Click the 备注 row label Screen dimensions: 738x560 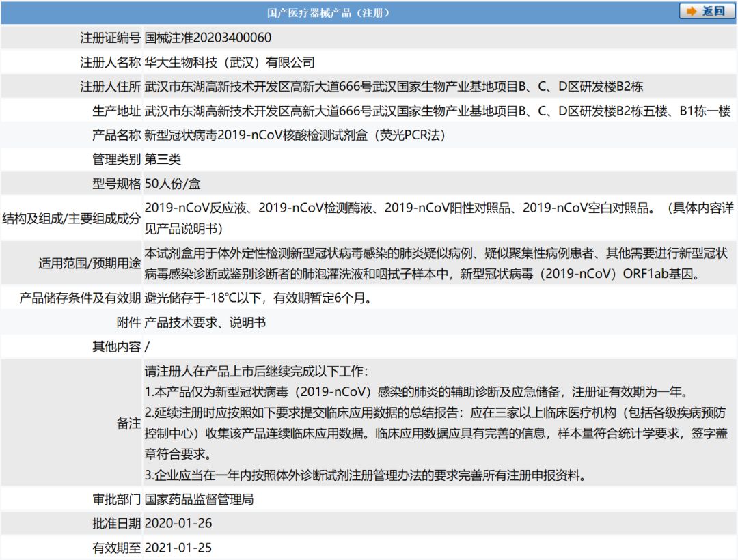[128, 423]
